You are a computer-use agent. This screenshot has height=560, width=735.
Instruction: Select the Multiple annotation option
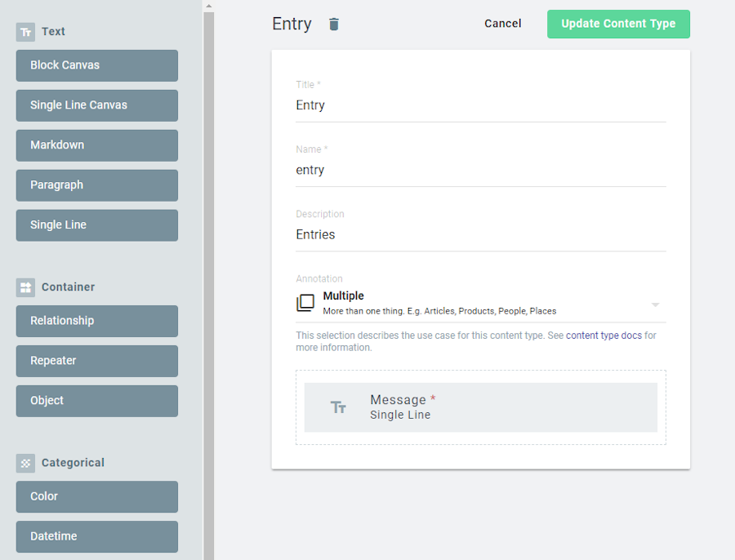480,303
